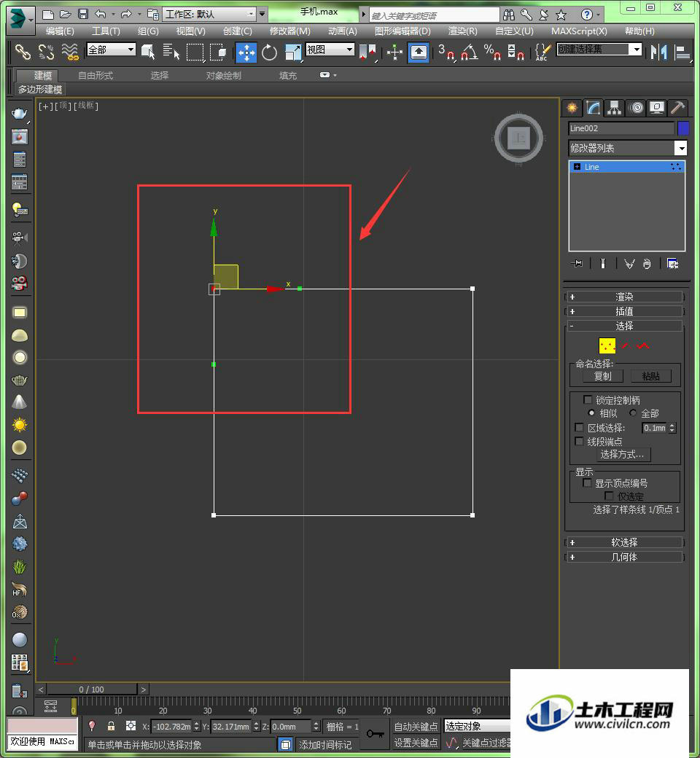
Task: Expand the 渲染 rollout
Action: (x=624, y=297)
